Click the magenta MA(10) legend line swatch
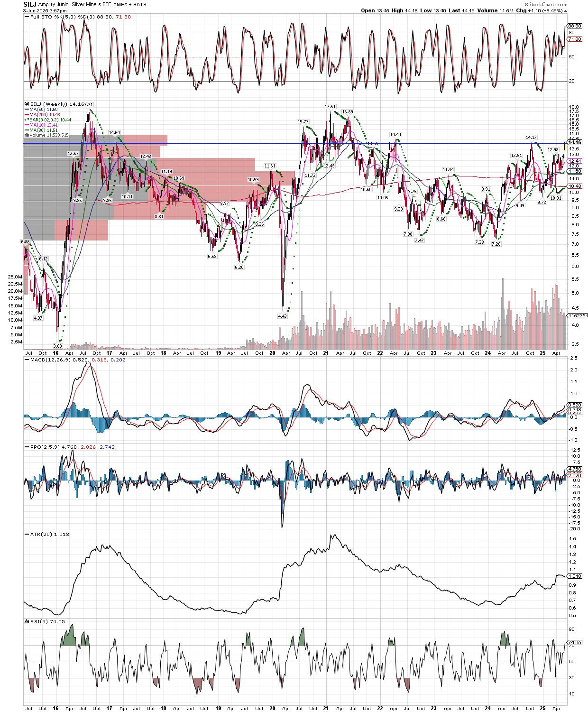Image resolution: width=588 pixels, height=712 pixels. pos(27,125)
